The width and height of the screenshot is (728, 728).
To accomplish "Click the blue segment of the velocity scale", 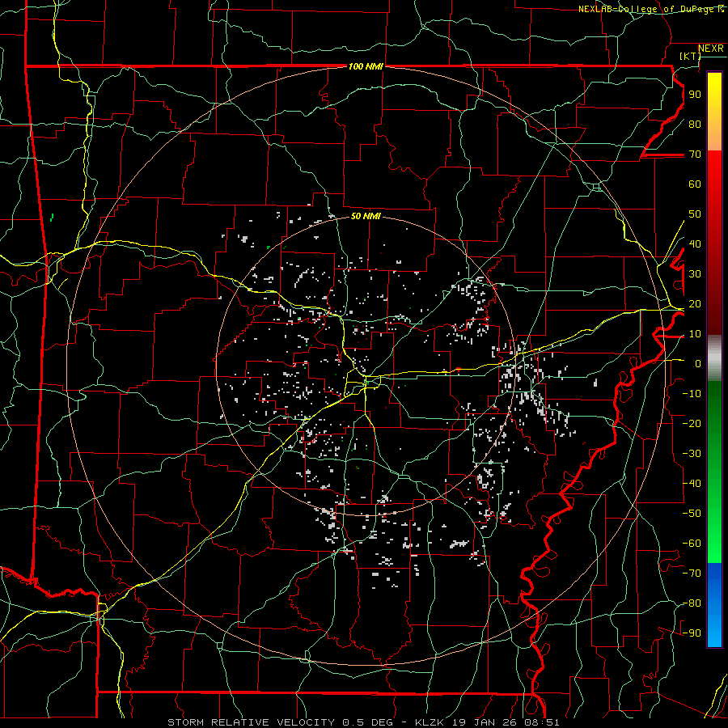I will [714, 605].
